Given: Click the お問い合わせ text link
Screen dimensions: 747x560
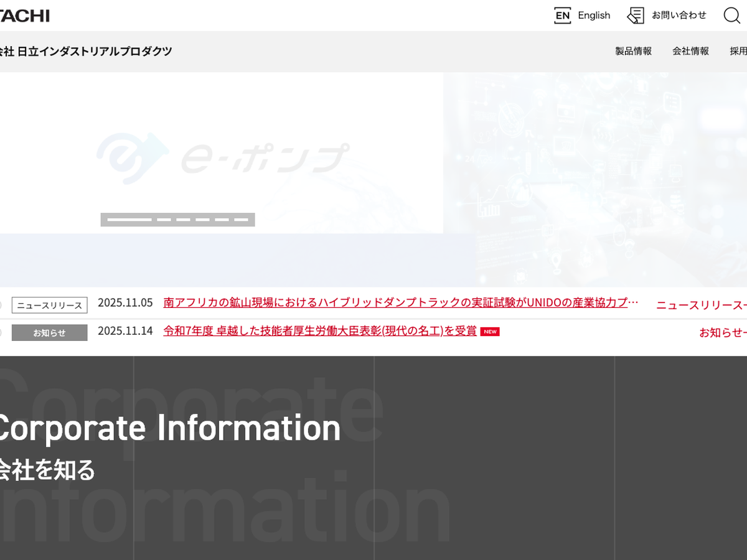Looking at the screenshot, I should (x=679, y=16).
